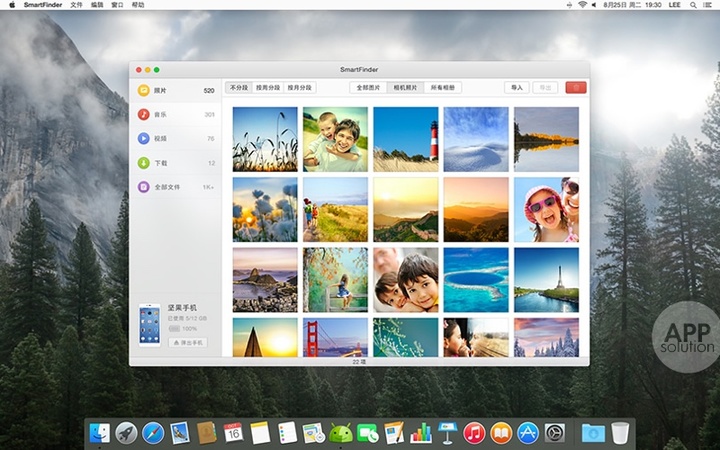Open SmartFinder green Android icon in Dock
The width and height of the screenshot is (720, 450).
(x=340, y=433)
